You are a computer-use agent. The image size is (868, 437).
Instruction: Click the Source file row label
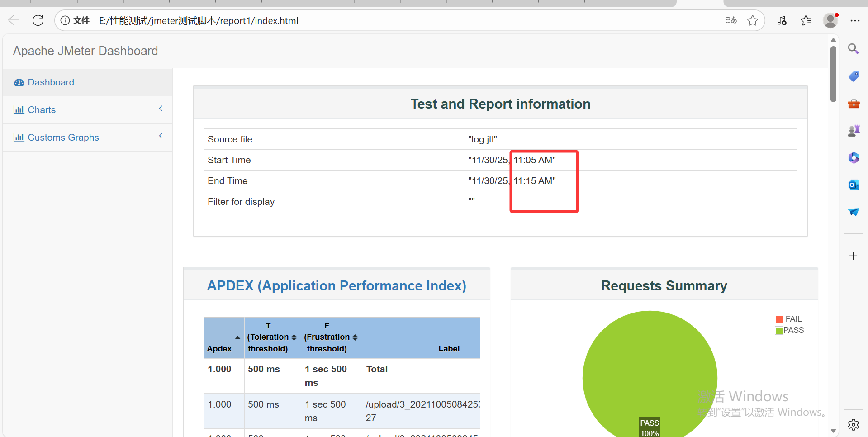click(230, 139)
